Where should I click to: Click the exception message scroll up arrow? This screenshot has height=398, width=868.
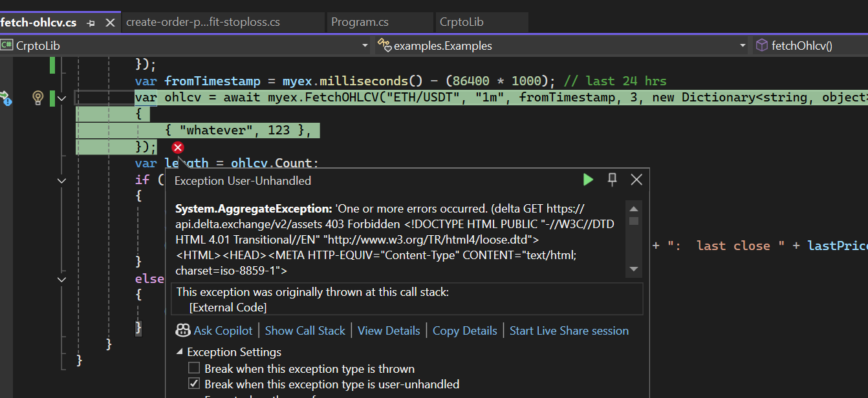(x=634, y=209)
